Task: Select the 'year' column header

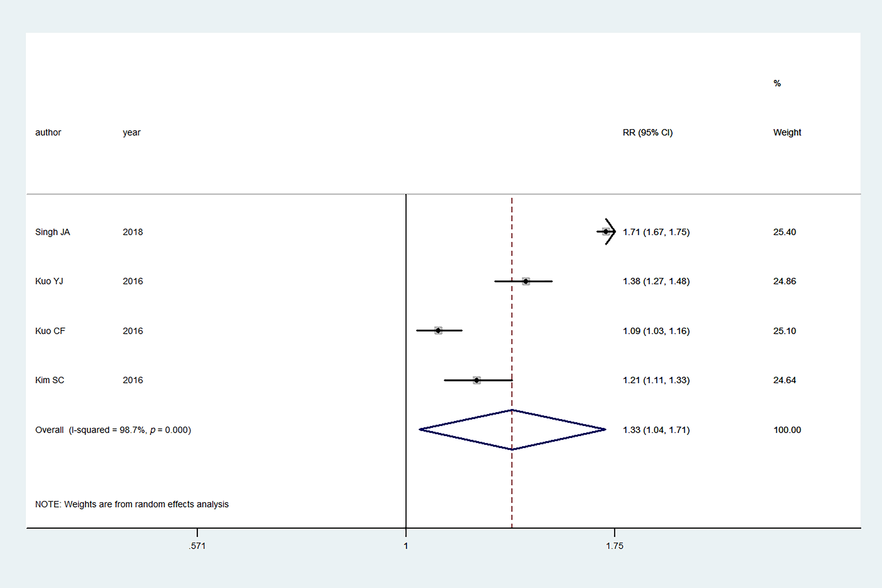Action: 131,132
